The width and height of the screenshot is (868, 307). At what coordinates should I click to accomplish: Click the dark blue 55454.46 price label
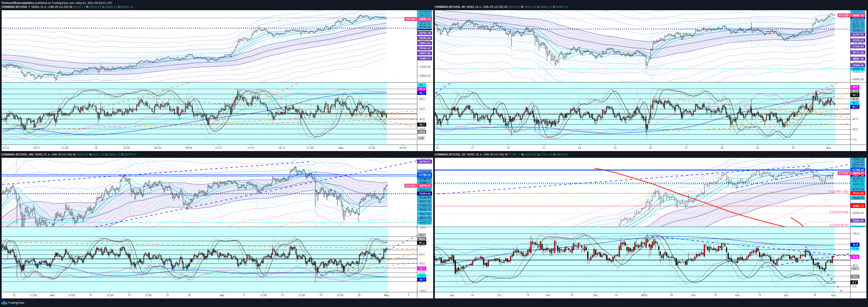pyautogui.click(x=425, y=194)
